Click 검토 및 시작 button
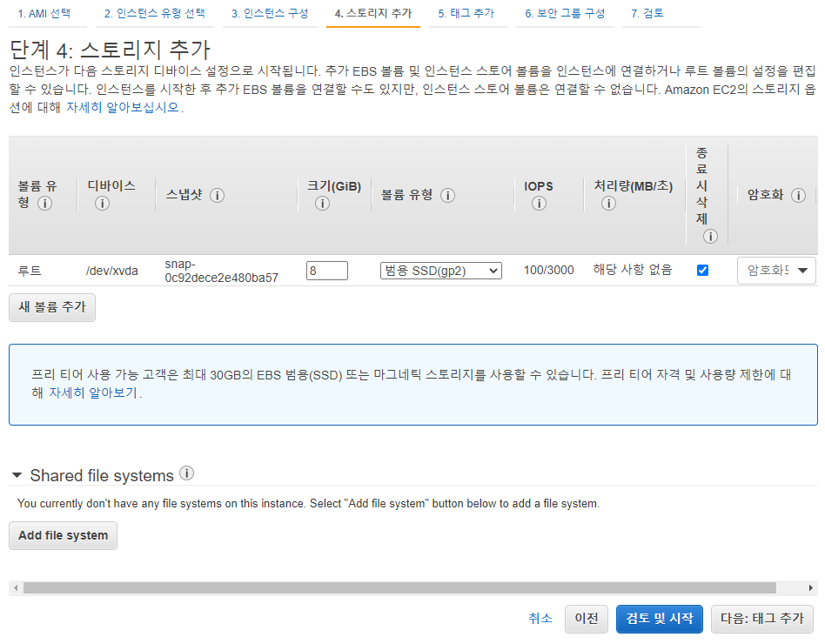Screen dimensions: 825x644 point(660,619)
